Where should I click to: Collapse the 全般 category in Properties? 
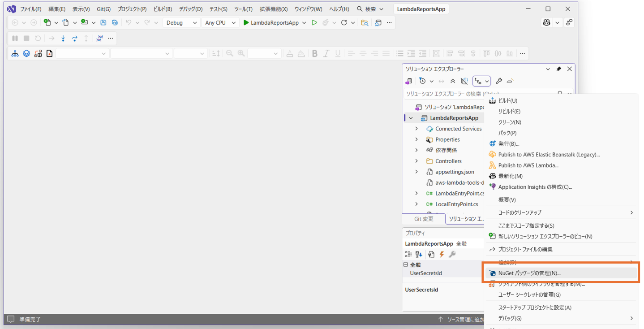pyautogui.click(x=406, y=265)
